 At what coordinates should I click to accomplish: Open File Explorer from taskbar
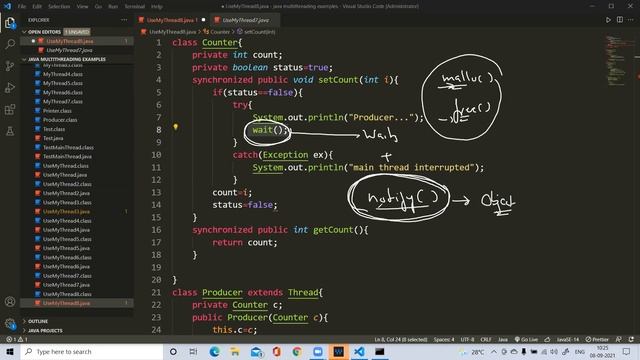pyautogui.click(x=235, y=351)
